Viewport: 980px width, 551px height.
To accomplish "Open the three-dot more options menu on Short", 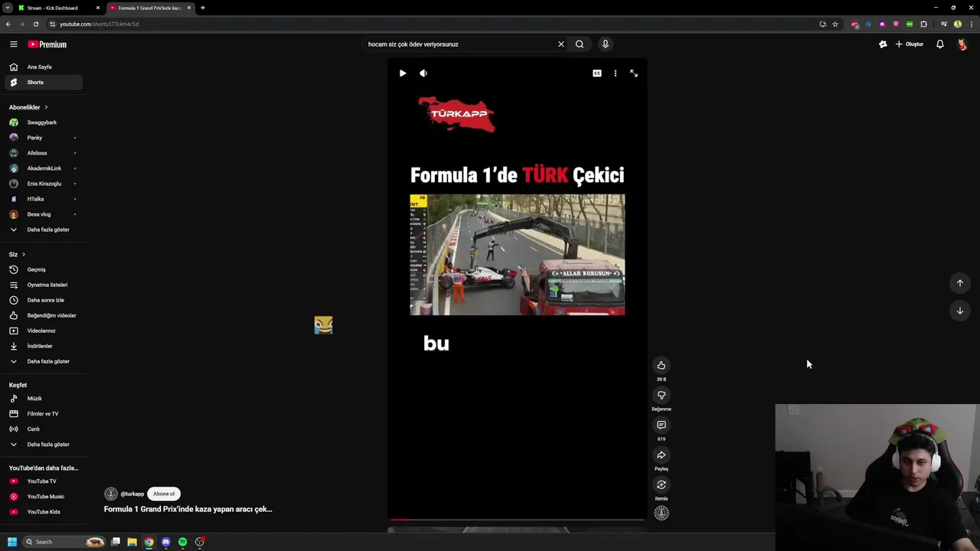I will coord(616,73).
